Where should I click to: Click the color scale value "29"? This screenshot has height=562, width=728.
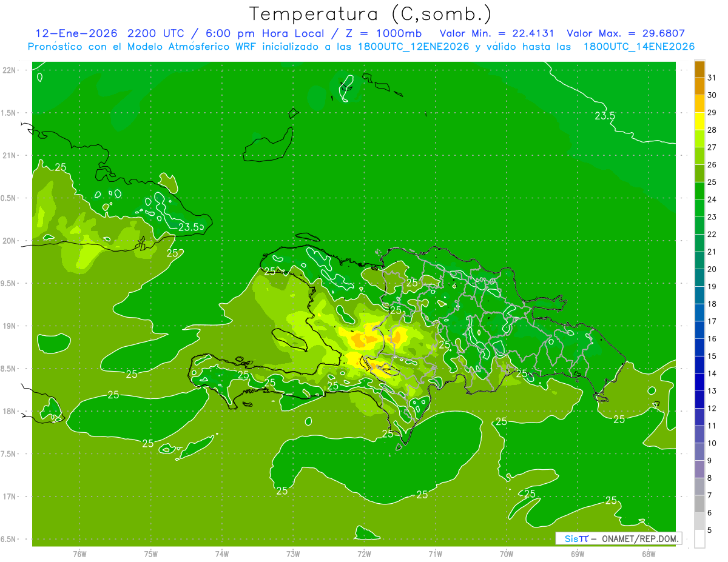[x=712, y=112]
